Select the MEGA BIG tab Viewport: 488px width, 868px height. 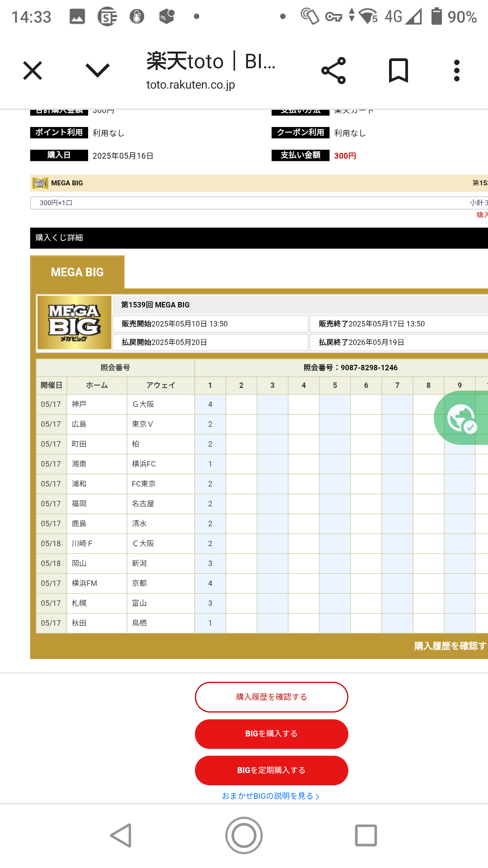[x=77, y=272]
